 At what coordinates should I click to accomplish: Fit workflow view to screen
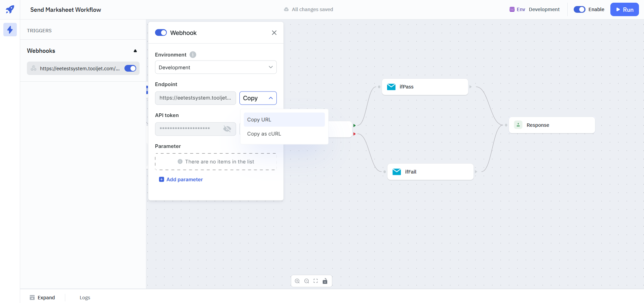pos(315,281)
